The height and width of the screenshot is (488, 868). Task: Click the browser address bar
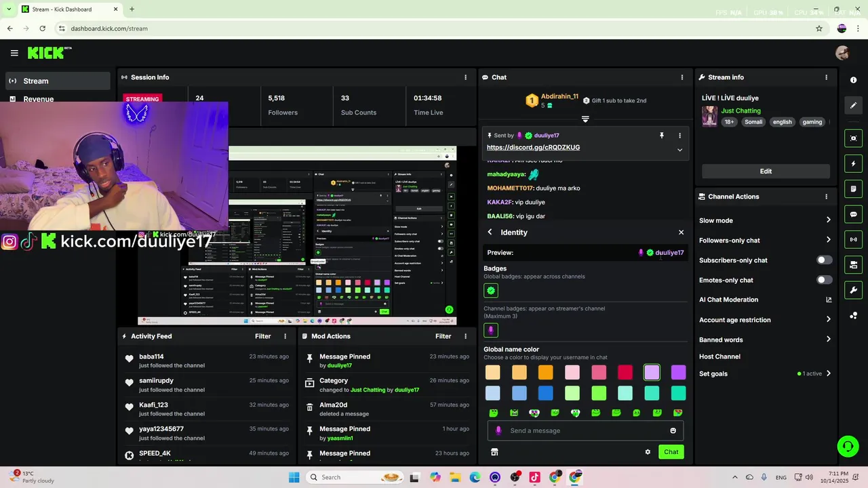[x=434, y=28]
